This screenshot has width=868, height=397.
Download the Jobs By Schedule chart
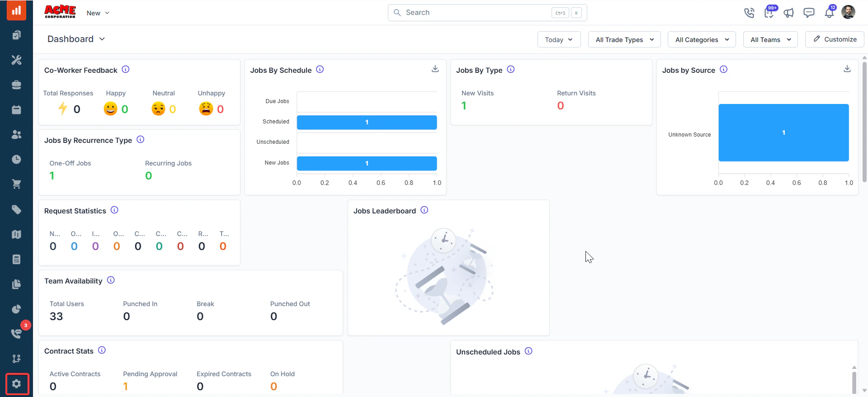[435, 69]
